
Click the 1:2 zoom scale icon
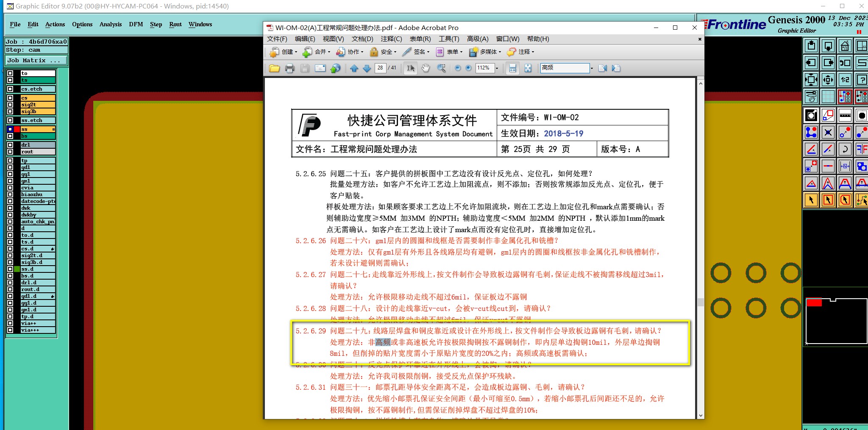(845, 80)
